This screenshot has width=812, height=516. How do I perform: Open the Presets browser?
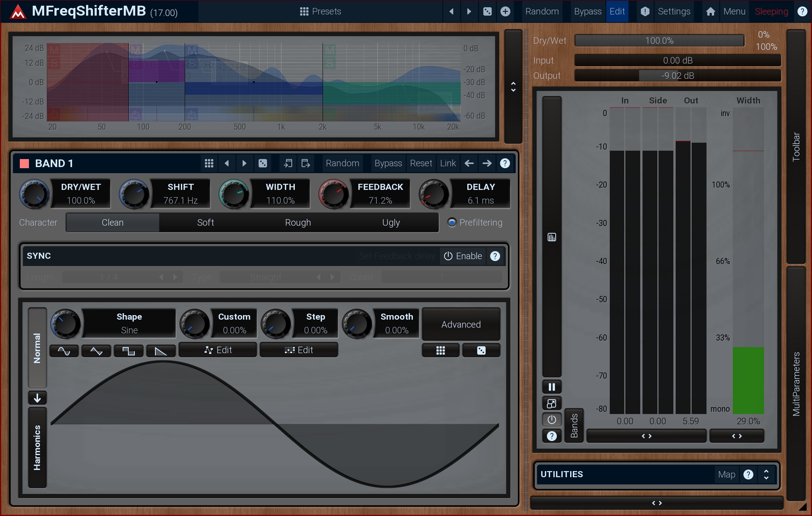click(320, 11)
